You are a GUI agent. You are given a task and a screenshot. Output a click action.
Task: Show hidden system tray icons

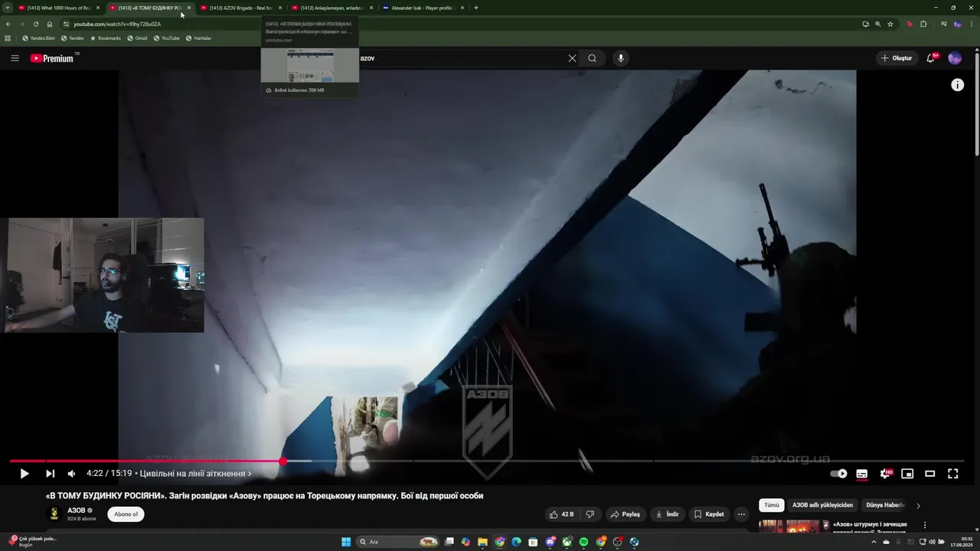(874, 542)
